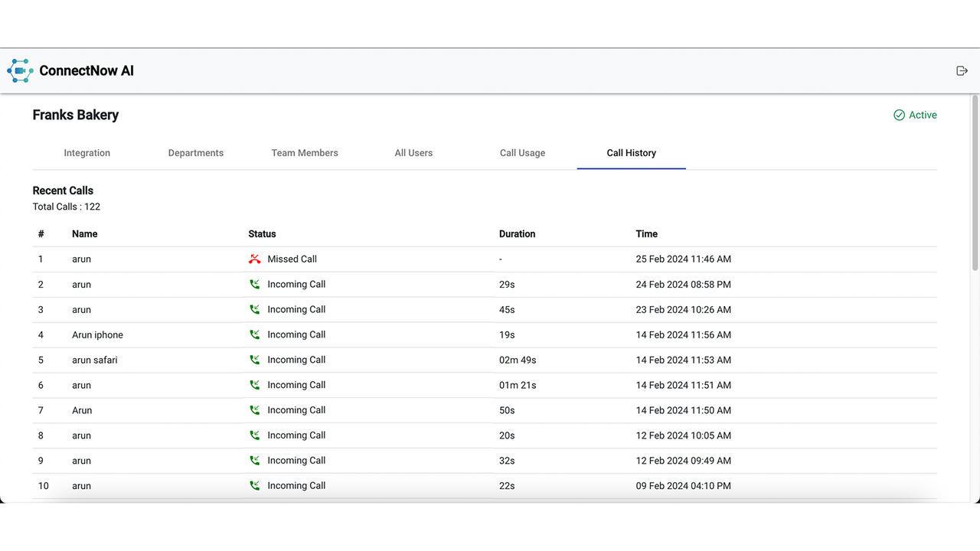Viewport: 980px width, 551px height.
Task: Click the incoming call icon in the 22s row
Action: tap(255, 486)
